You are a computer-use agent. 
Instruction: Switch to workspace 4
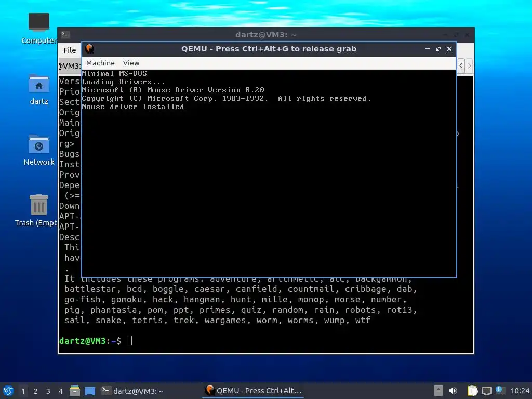(x=61, y=391)
